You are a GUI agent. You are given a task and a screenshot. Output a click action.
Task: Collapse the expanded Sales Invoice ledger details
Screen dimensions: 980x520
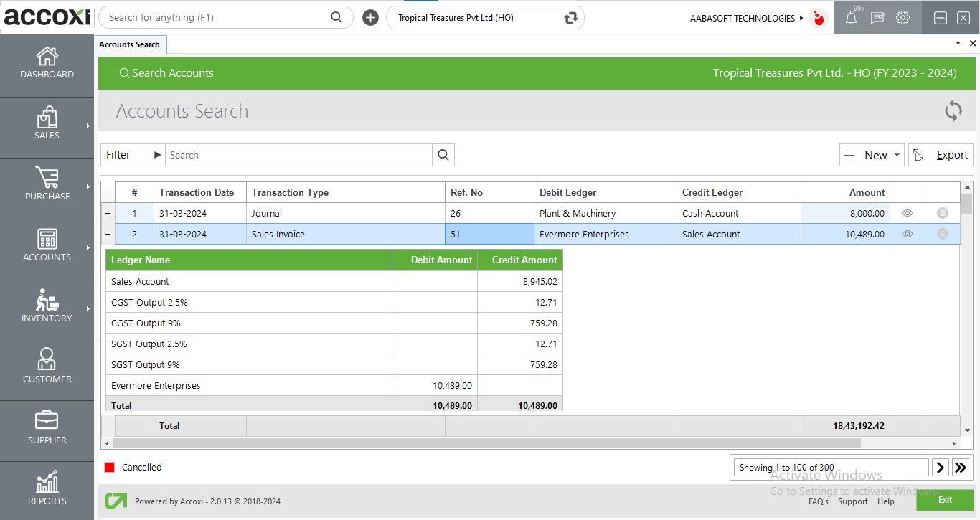(x=108, y=234)
